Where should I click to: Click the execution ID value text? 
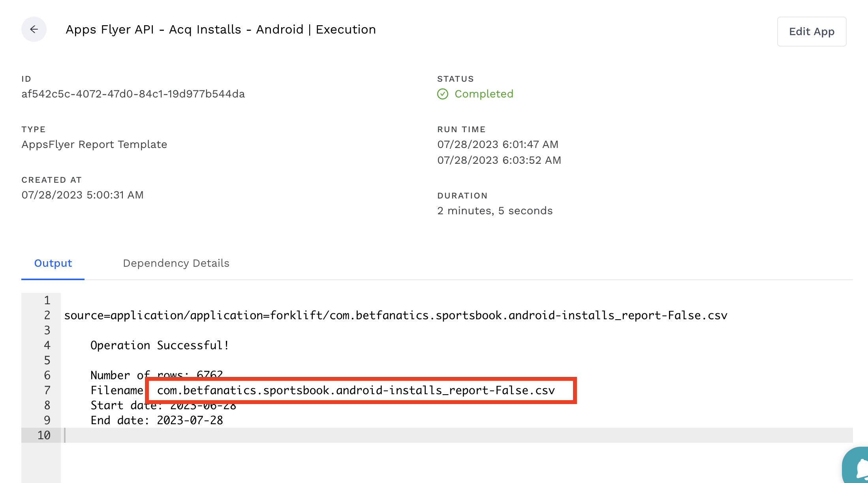[133, 94]
